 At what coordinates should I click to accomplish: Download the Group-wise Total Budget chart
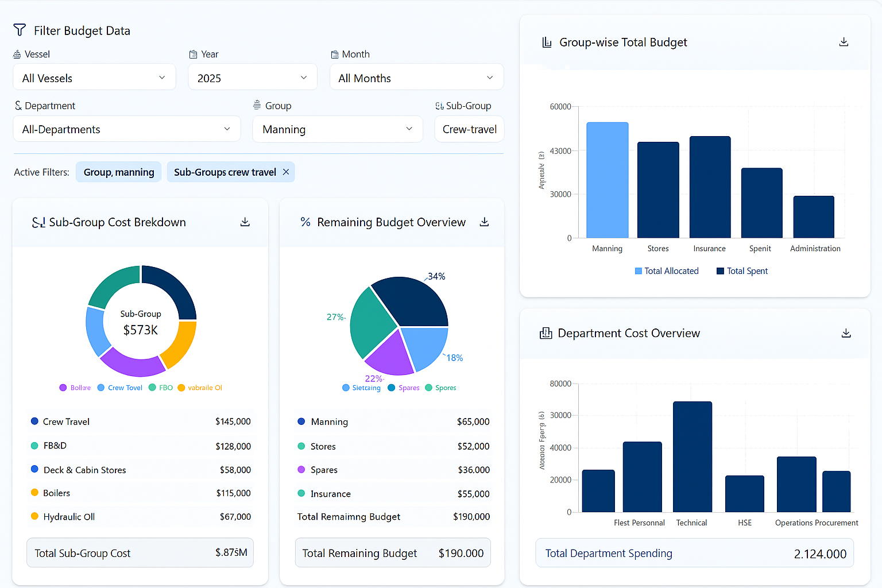(x=844, y=42)
